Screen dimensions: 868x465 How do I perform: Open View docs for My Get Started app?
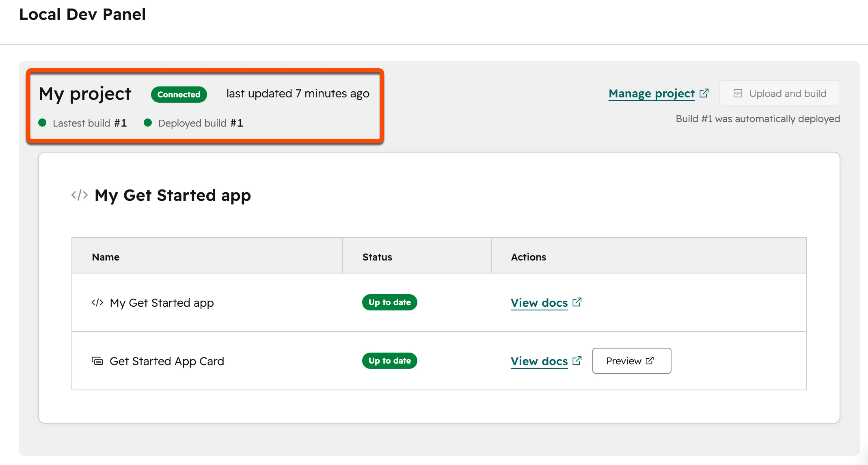539,303
